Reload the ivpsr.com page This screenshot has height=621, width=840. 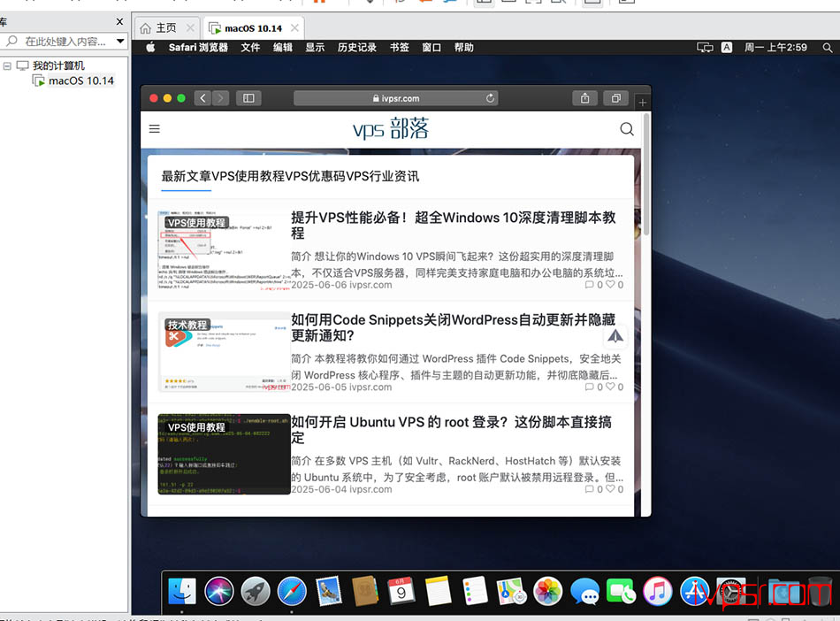490,98
